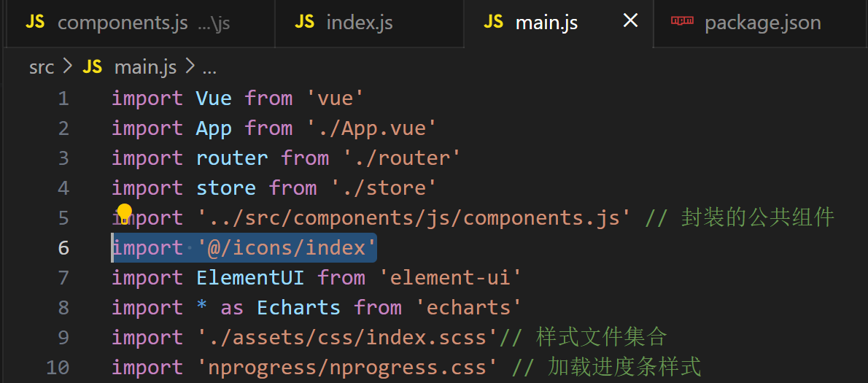Open the main.js breadcrumb dropdown
Screen dimensions: 868x383
click(x=145, y=68)
